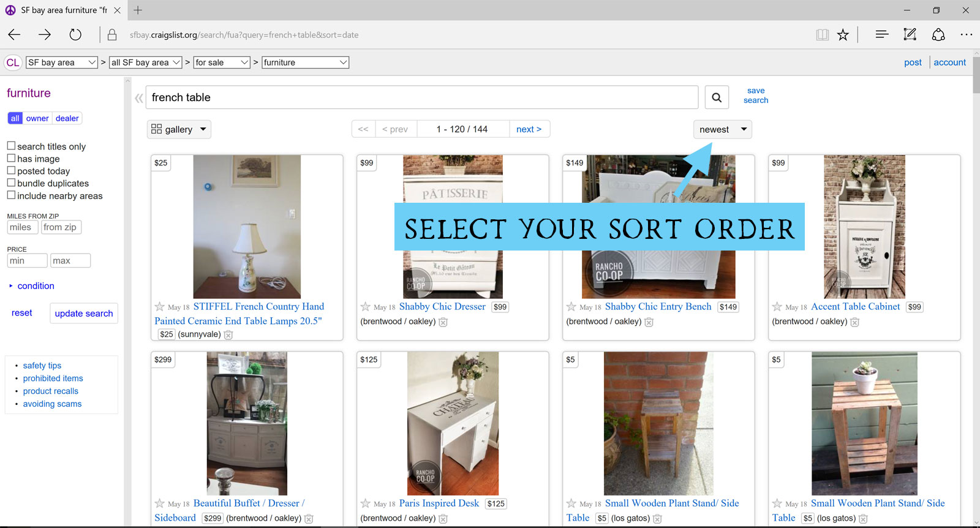This screenshot has height=528, width=980.
Task: Go to next page of results
Action: point(529,129)
